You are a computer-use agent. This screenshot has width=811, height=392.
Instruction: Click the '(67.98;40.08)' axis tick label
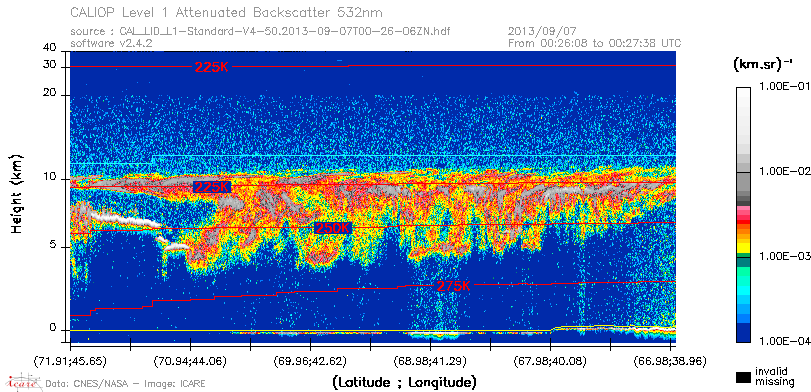(550, 360)
